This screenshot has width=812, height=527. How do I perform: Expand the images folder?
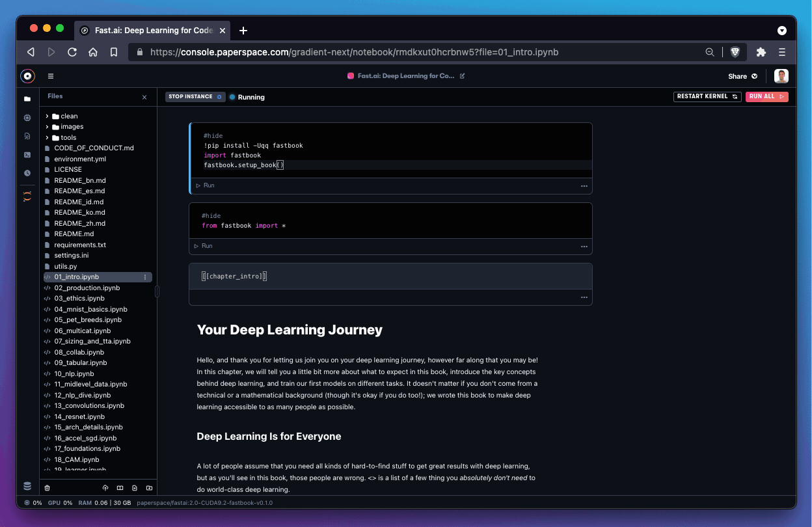coord(47,127)
